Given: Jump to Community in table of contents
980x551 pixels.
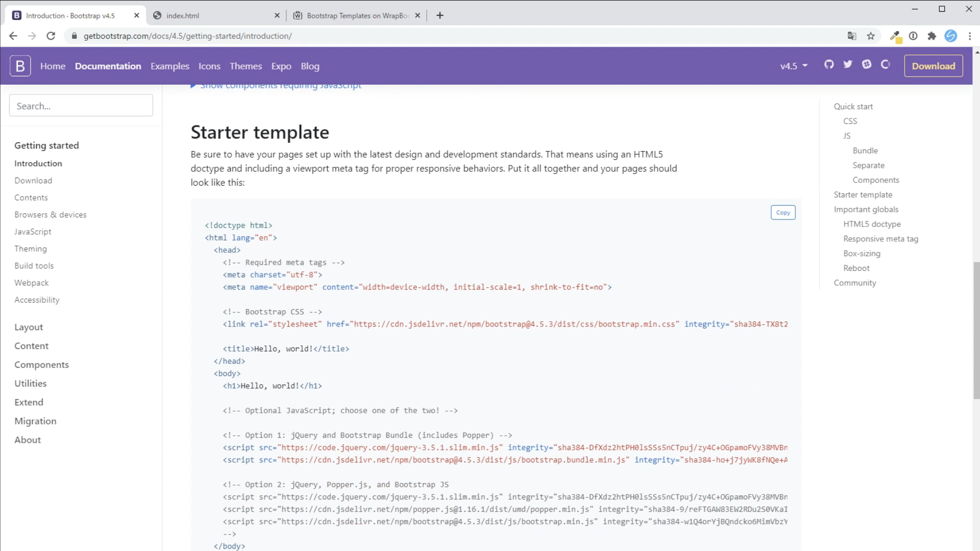Looking at the screenshot, I should (855, 283).
